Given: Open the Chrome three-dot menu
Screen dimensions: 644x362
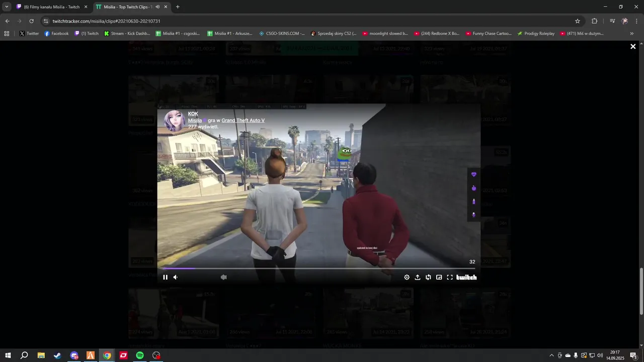Looking at the screenshot, I should click(636, 21).
